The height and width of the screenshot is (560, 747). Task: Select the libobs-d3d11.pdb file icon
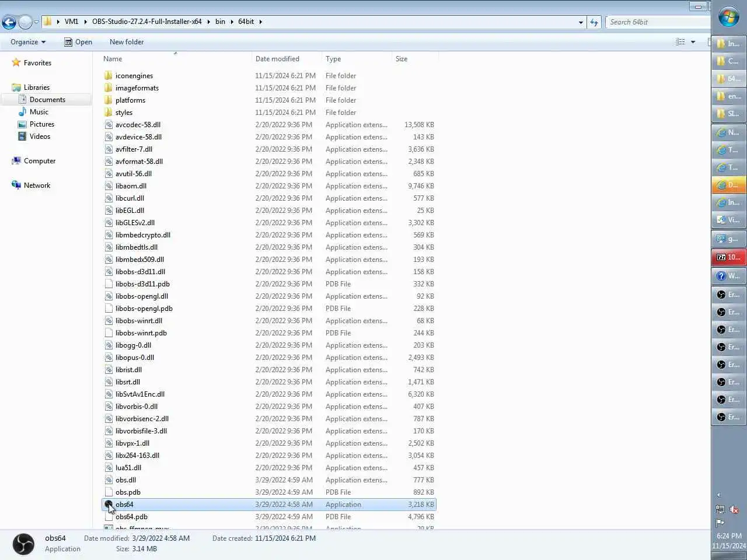click(109, 284)
